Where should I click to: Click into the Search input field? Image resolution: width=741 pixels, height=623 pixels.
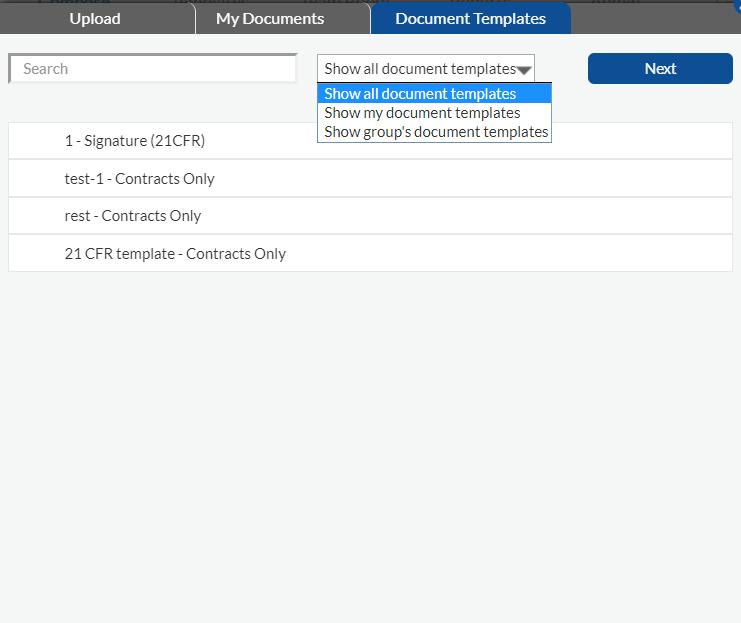(x=153, y=69)
